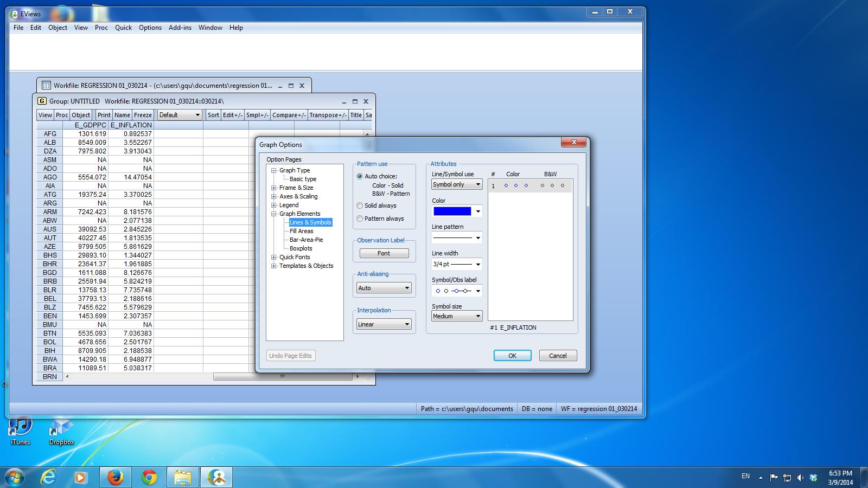Collapse the Graph Type tree node
The width and height of the screenshot is (868, 488).
coord(274,170)
